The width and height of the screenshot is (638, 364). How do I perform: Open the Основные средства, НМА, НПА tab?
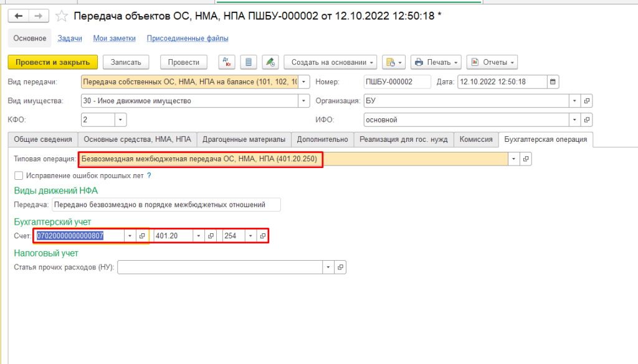point(137,139)
